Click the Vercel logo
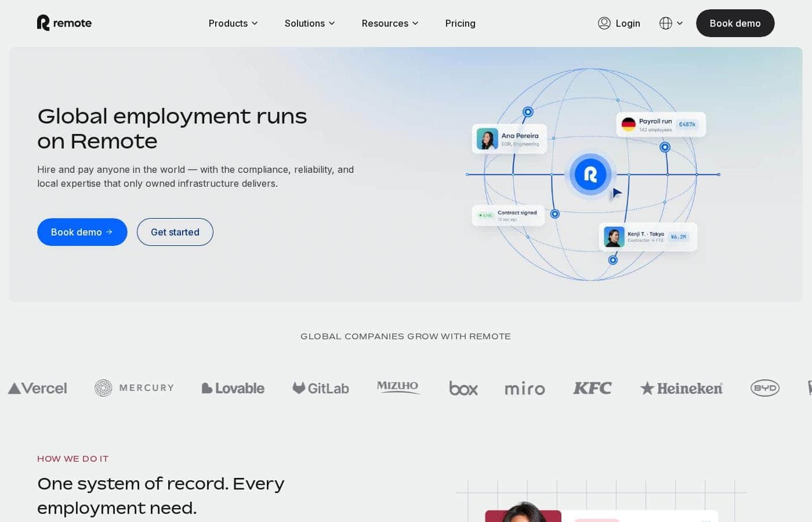 point(38,388)
